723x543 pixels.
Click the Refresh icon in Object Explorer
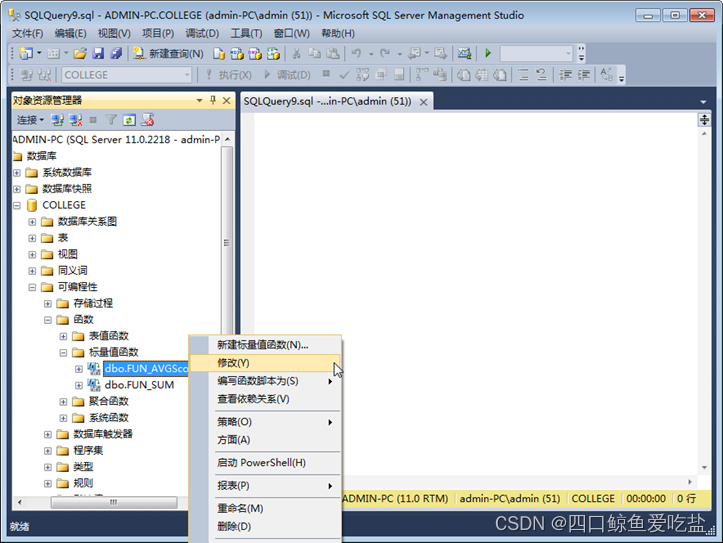pos(129,120)
